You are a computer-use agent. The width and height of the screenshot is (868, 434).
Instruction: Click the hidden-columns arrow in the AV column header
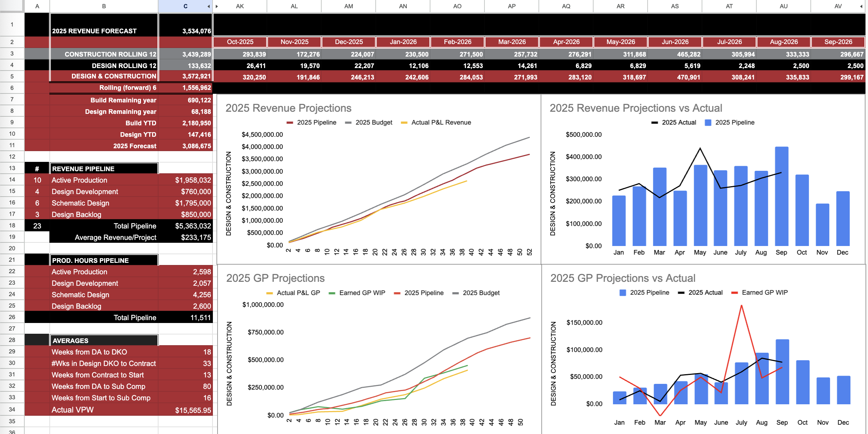(x=861, y=6)
